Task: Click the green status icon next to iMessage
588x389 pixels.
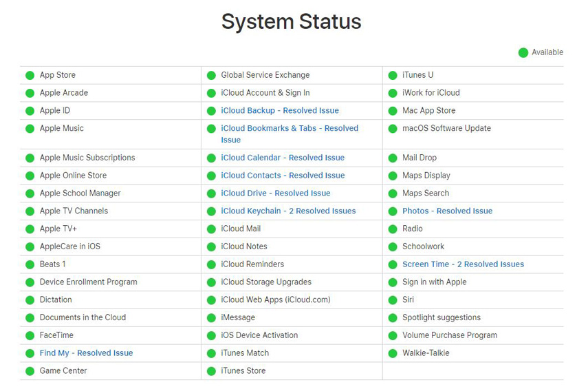Action: (211, 317)
